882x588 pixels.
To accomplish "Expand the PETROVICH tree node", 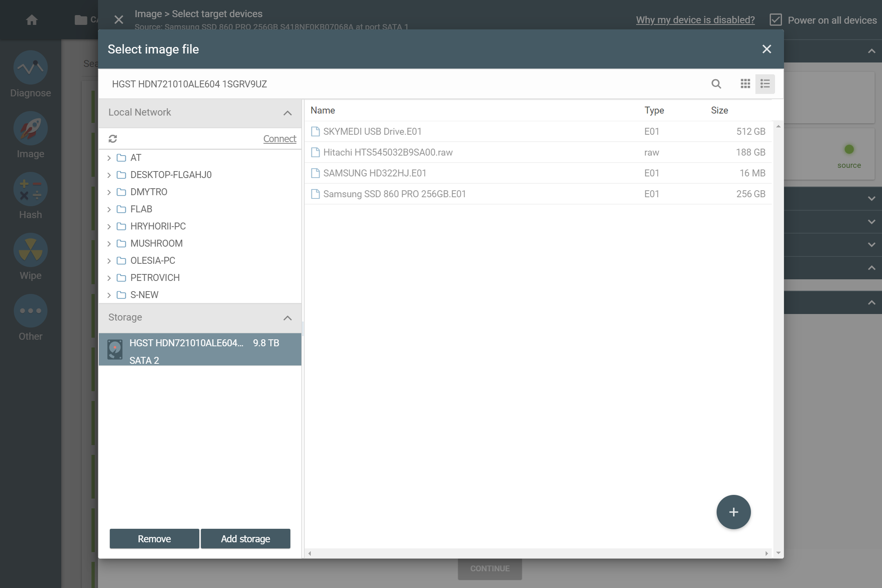I will click(109, 278).
